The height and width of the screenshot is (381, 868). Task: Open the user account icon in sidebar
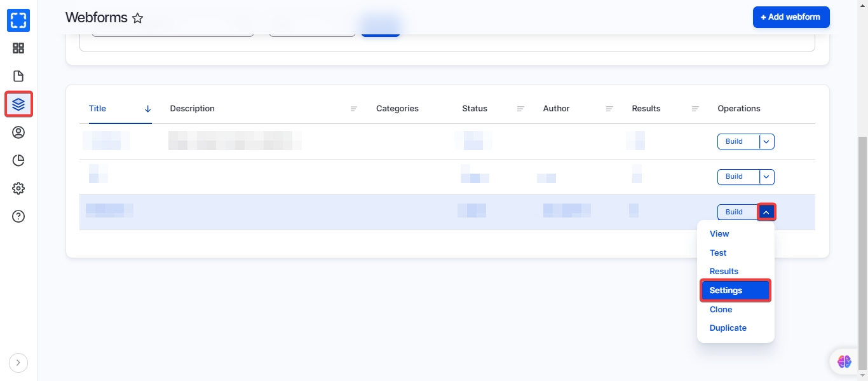click(18, 132)
